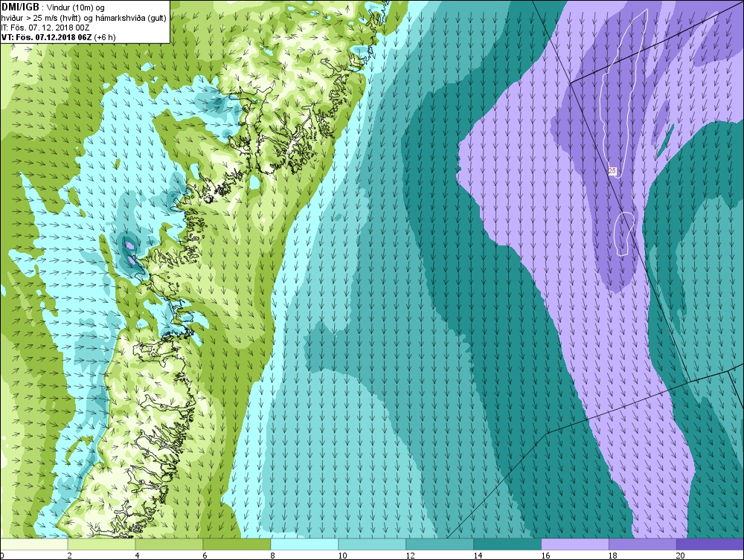Click the legend value "16"

click(545, 556)
